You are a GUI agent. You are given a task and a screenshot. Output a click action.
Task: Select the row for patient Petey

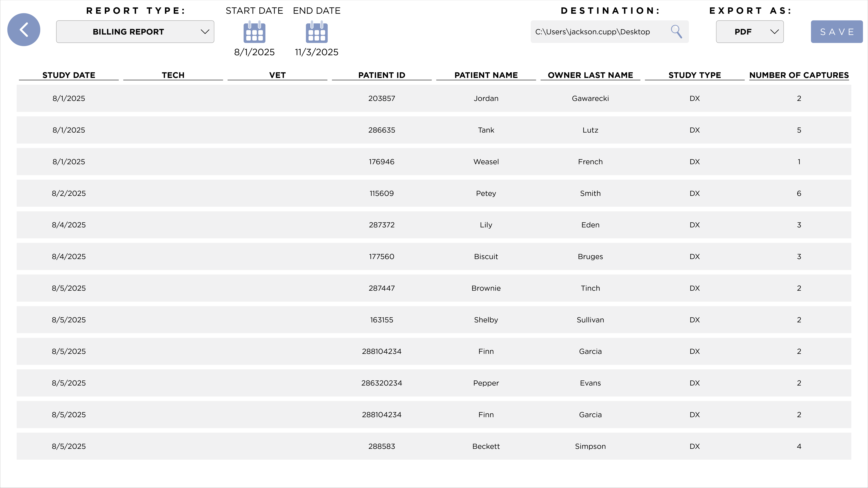(434, 193)
